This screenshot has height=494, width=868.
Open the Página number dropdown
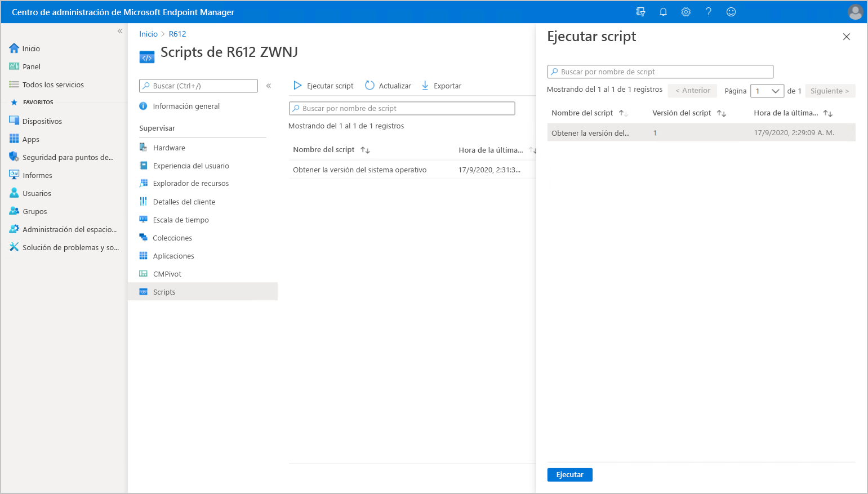[767, 91]
